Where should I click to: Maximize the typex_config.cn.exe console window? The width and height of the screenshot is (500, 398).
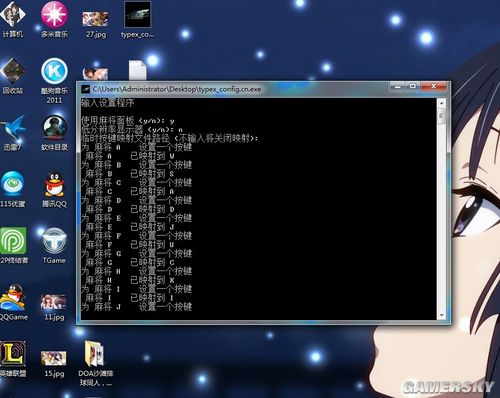pyautogui.click(x=413, y=87)
